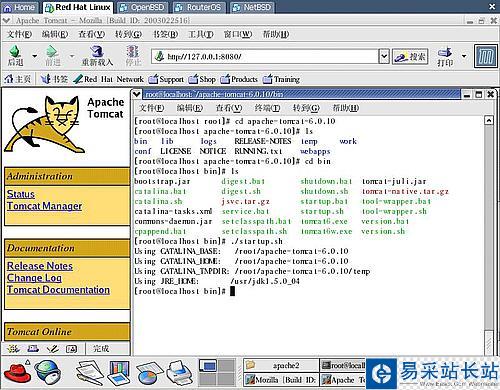
Task: Launch the web browser globe icon in panel
Action: [49, 373]
